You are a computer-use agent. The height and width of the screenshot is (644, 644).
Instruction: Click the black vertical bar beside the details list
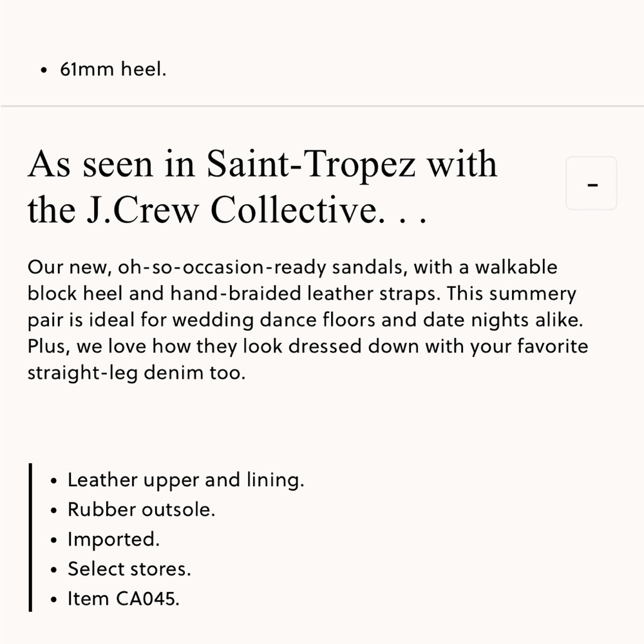[30, 538]
